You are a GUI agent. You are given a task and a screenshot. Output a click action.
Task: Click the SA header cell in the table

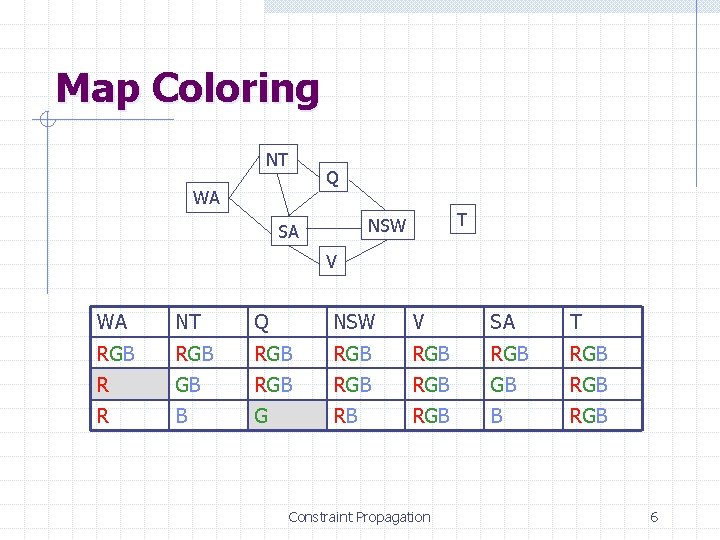pos(523,322)
